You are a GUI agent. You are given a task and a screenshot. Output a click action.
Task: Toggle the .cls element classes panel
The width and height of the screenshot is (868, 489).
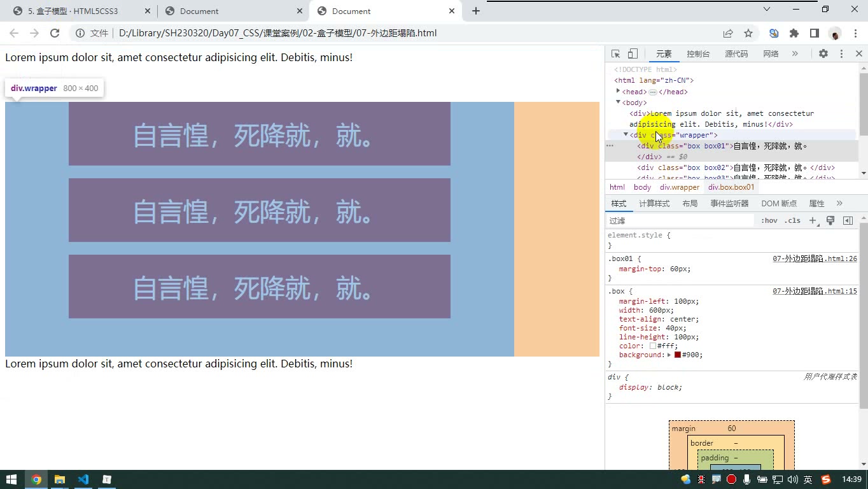[x=792, y=220]
